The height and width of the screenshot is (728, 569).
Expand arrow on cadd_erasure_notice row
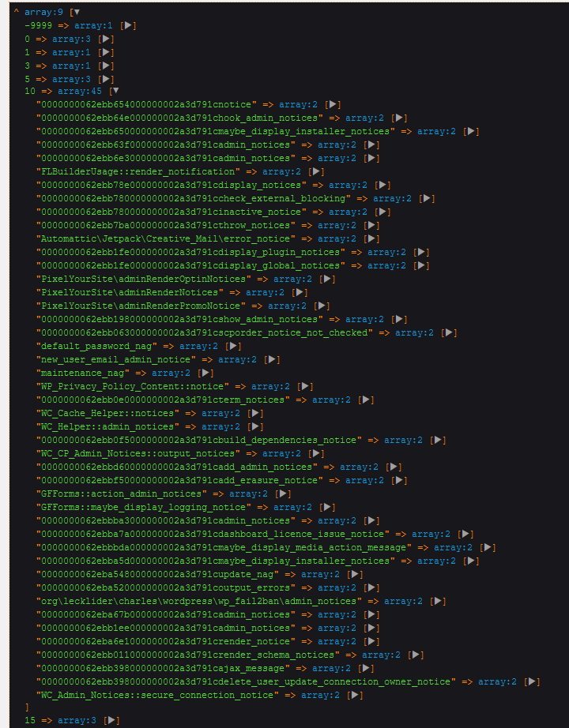399,481
